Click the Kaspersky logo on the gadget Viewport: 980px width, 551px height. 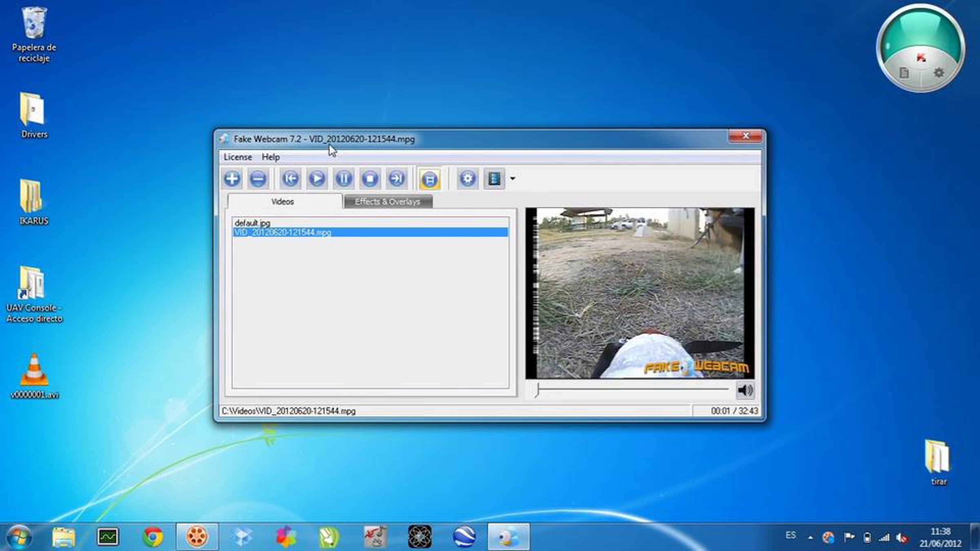(x=921, y=58)
